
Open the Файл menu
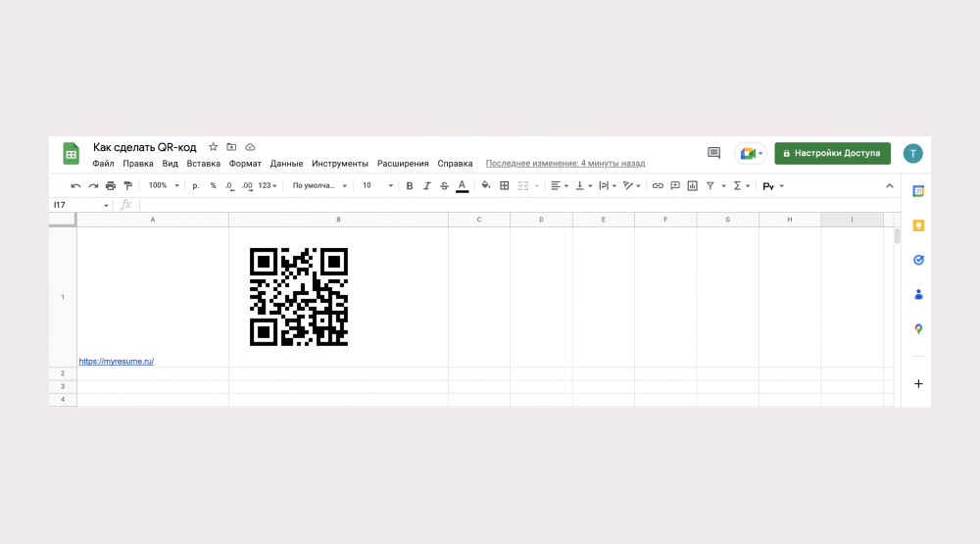pyautogui.click(x=103, y=163)
